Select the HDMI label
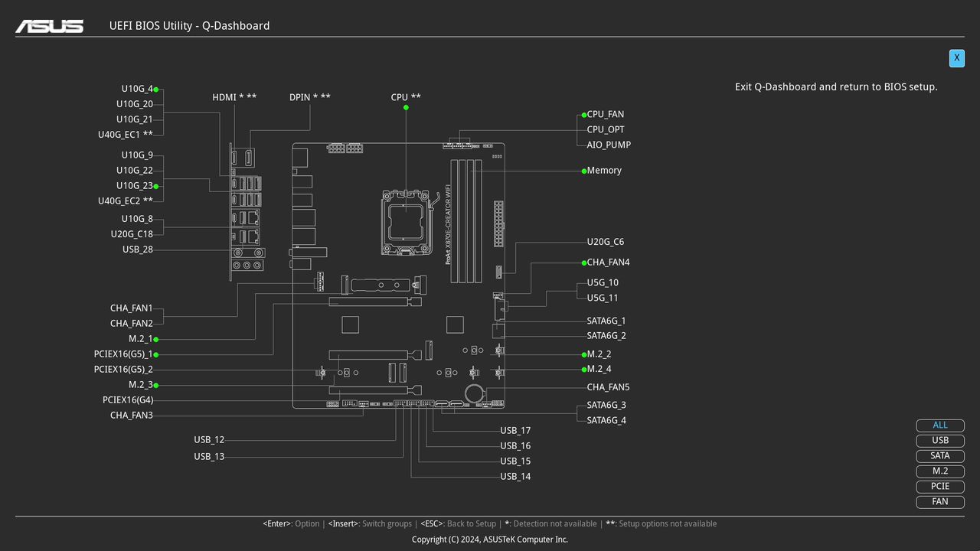980x551 pixels. point(234,97)
